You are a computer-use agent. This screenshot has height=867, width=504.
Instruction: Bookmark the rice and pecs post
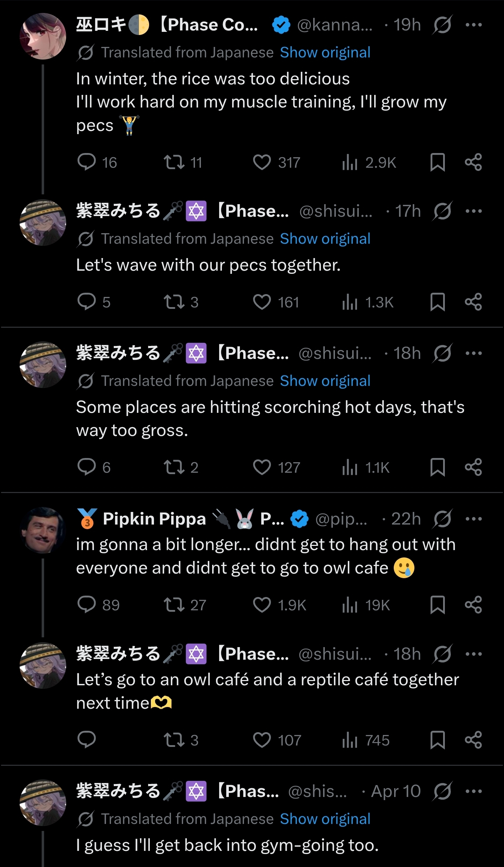437,162
